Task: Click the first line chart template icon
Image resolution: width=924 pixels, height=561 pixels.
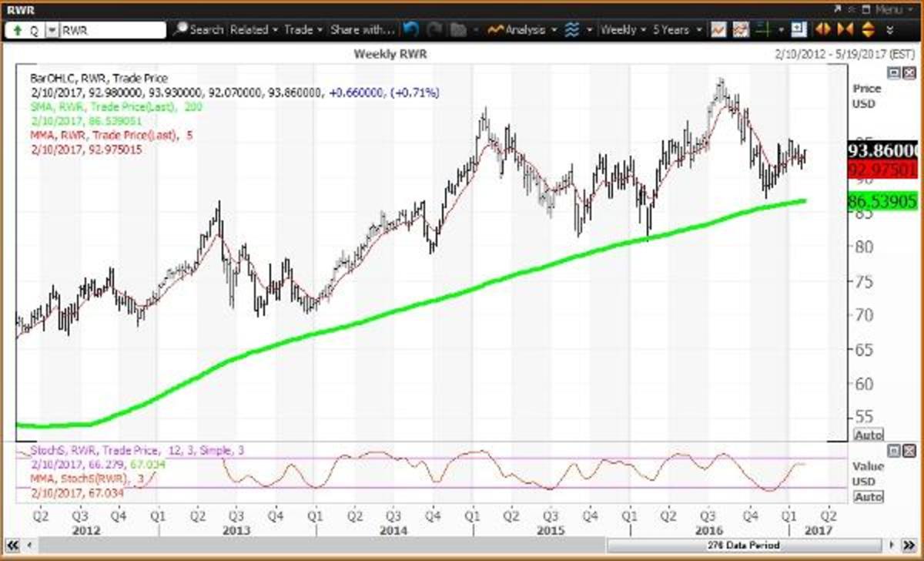Action: (718, 29)
